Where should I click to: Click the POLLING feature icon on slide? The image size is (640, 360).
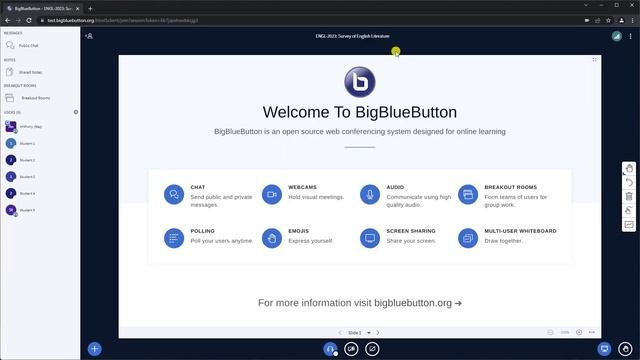(x=174, y=238)
